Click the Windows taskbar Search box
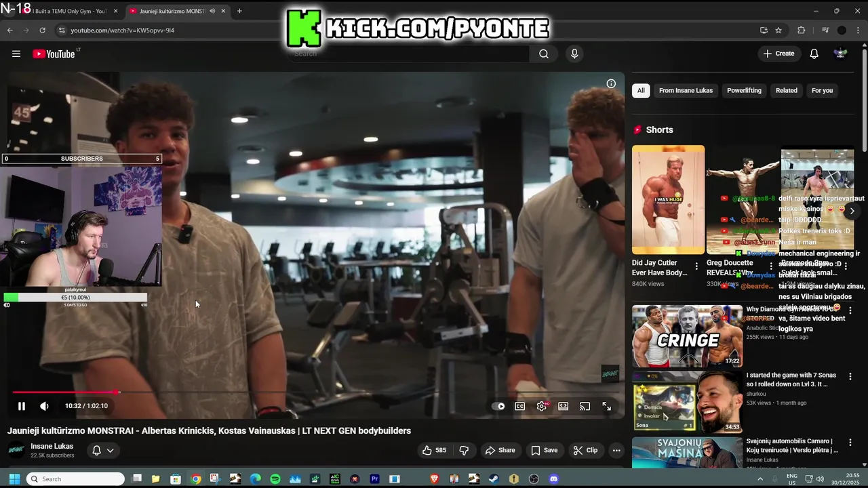Screen dimensions: 868x488 75,479
